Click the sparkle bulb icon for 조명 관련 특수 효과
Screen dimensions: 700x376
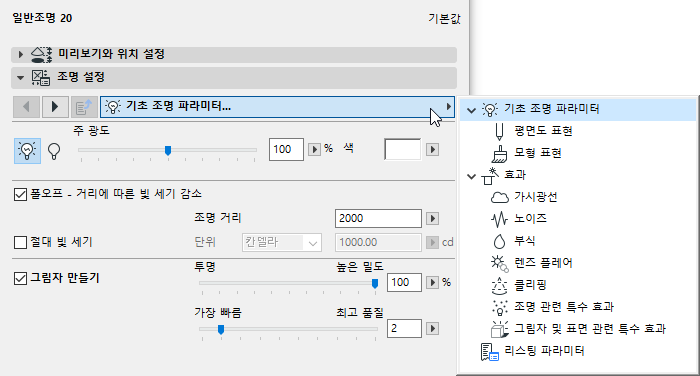[500, 307]
